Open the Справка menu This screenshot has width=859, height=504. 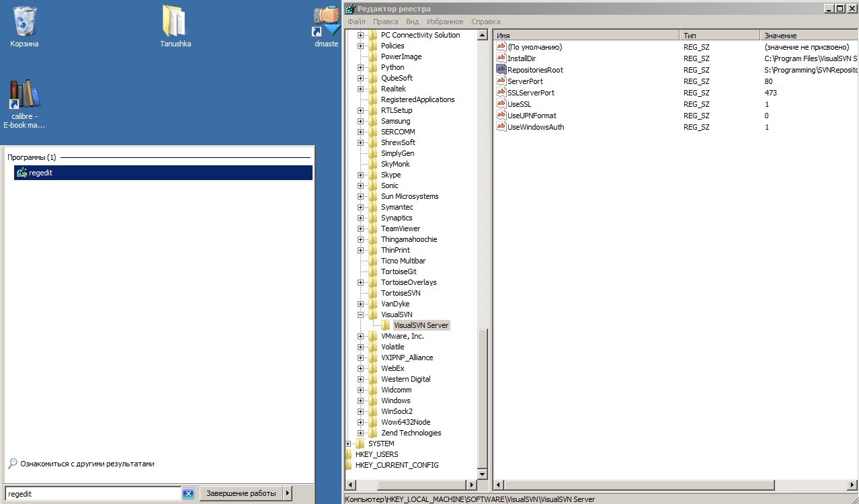click(x=485, y=22)
